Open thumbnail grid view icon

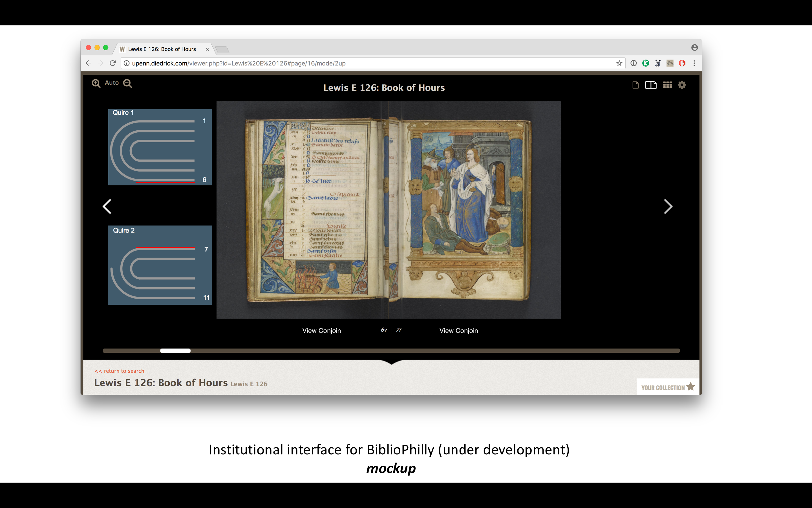pos(667,85)
